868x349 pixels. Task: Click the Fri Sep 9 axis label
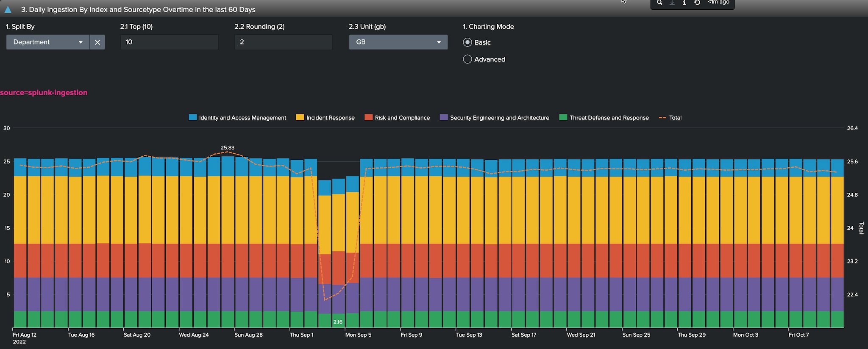pyautogui.click(x=412, y=335)
